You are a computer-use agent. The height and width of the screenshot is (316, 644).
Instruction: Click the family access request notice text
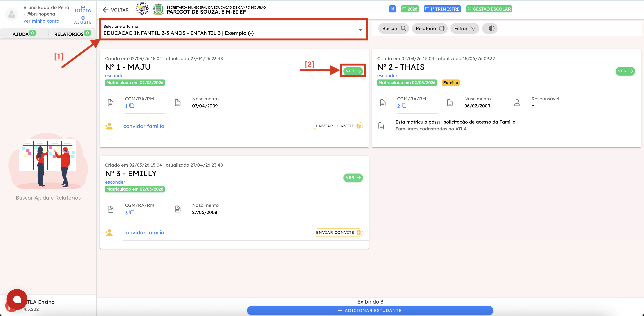(x=456, y=122)
